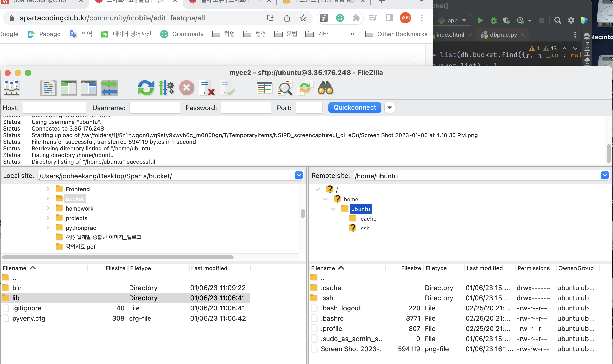Reconnect to last server toolbar icon
This screenshot has height=364, width=613.
coord(228,88)
